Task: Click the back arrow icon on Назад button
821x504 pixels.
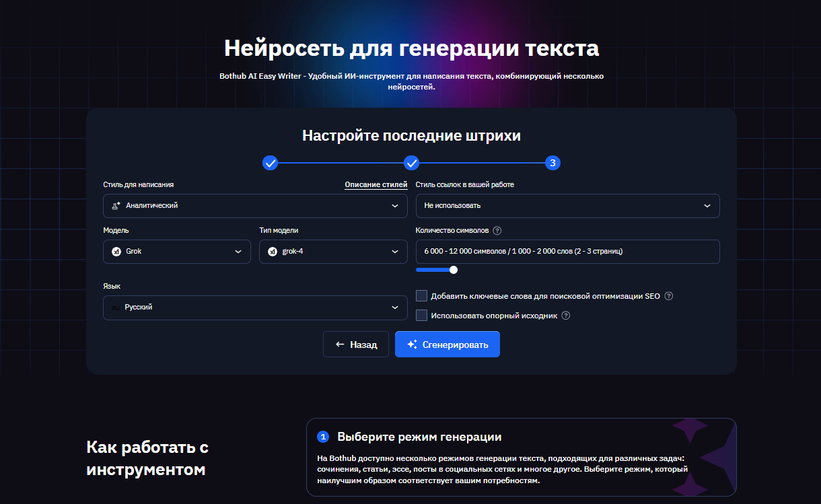Action: click(x=339, y=344)
